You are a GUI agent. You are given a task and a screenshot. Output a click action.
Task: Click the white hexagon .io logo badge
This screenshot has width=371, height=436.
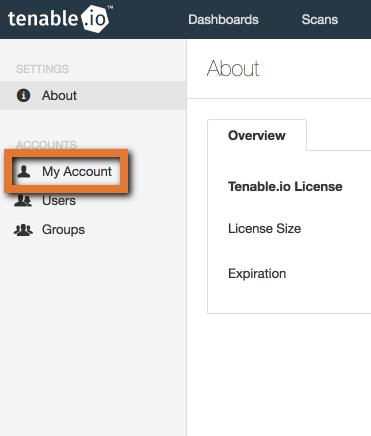pyautogui.click(x=95, y=19)
